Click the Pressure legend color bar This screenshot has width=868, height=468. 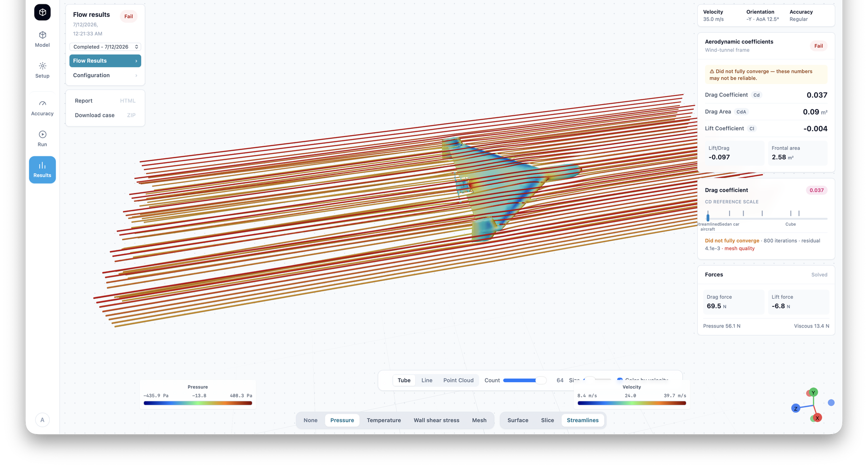(198, 403)
